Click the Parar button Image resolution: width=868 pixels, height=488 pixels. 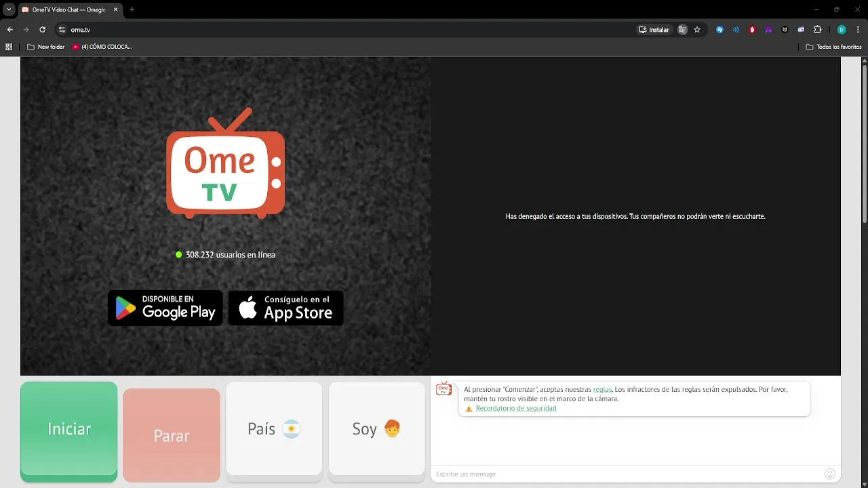point(172,435)
